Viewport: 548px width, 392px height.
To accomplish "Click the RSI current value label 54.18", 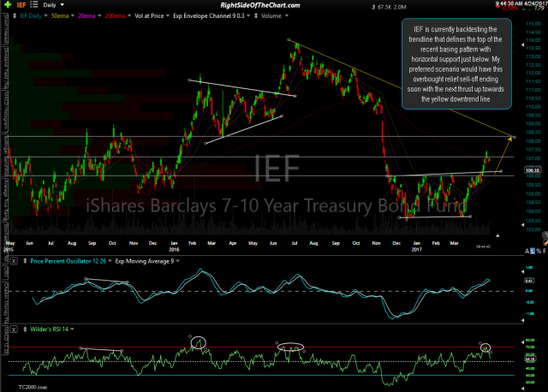I will tap(530, 359).
